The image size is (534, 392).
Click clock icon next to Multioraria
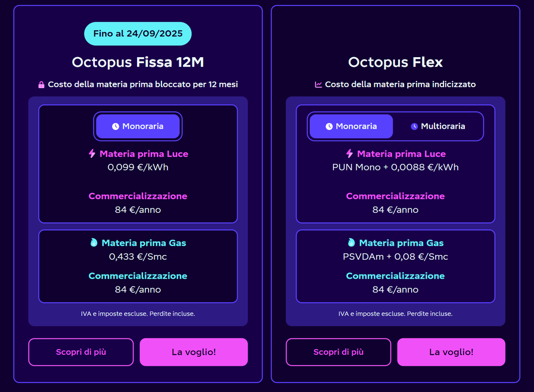[414, 126]
